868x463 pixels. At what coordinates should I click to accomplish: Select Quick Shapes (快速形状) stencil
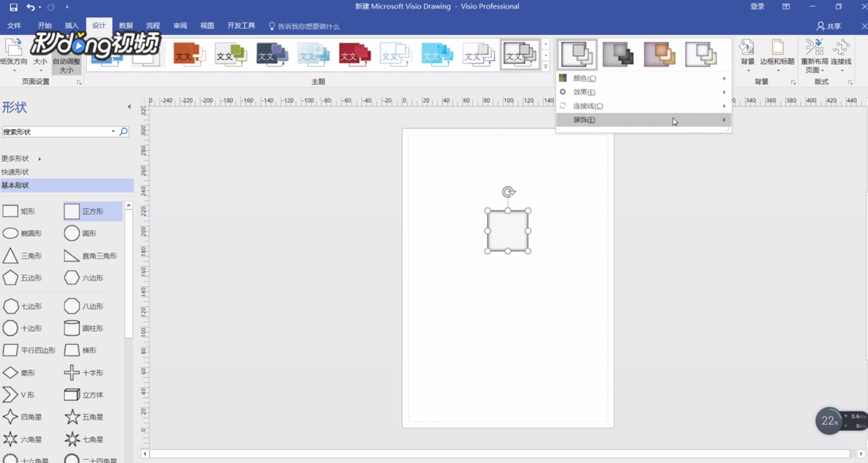15,172
